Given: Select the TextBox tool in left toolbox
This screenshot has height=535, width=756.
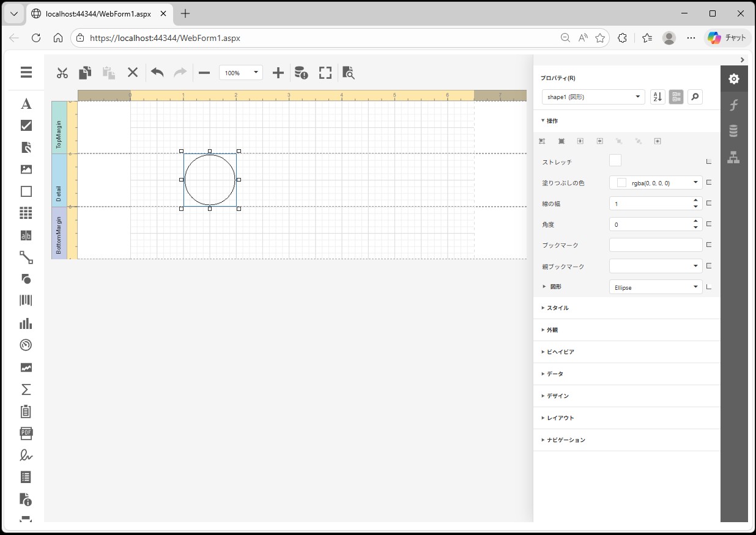Looking at the screenshot, I should pos(26,235).
